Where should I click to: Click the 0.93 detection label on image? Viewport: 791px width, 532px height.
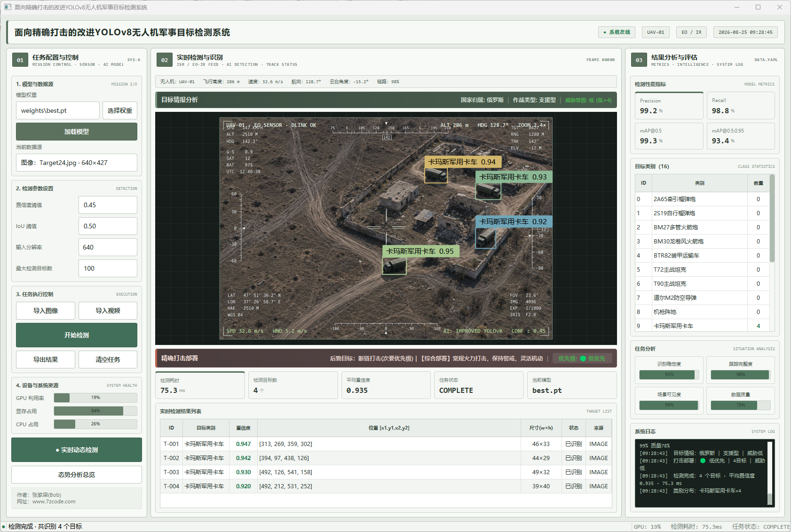[513, 177]
